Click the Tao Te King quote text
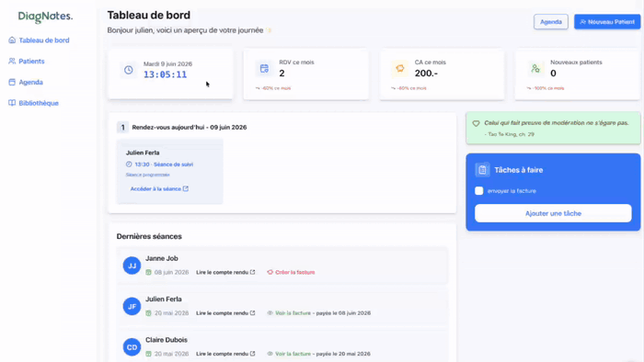The image size is (644, 362). click(x=556, y=123)
